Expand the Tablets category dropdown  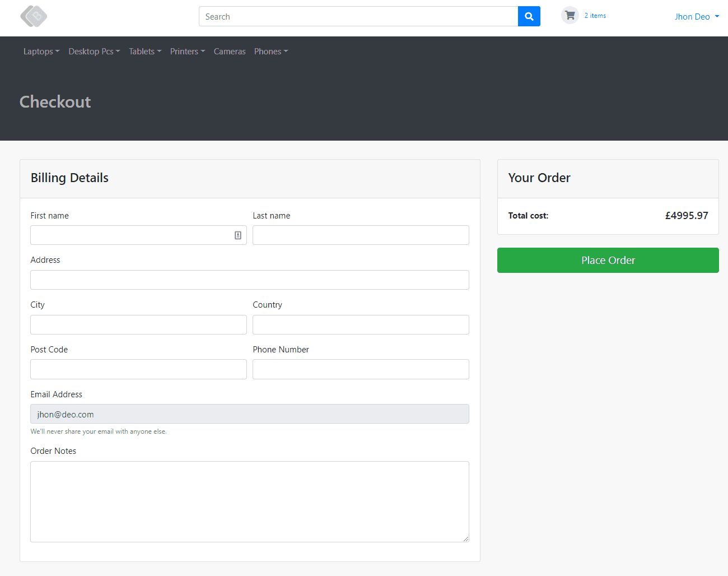click(x=144, y=51)
